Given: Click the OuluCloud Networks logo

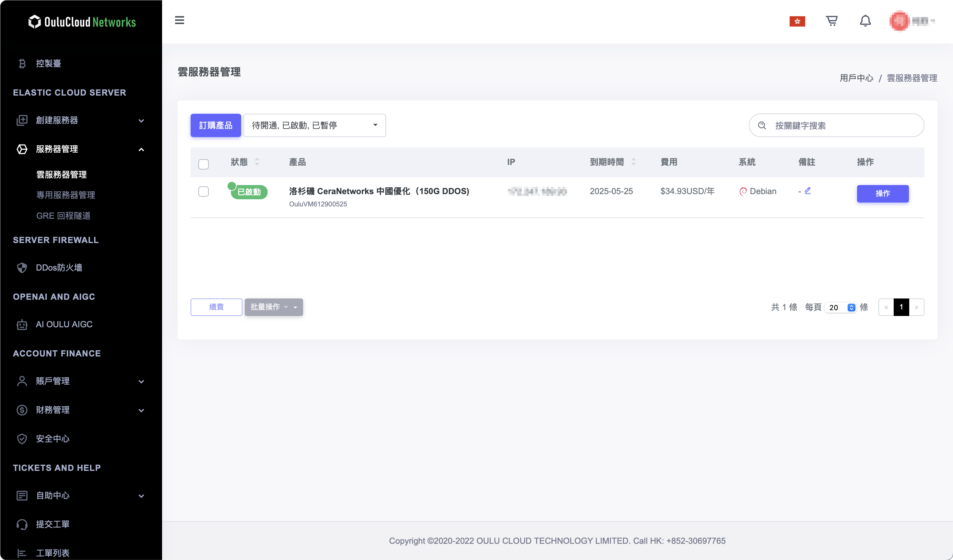Looking at the screenshot, I should [x=82, y=22].
